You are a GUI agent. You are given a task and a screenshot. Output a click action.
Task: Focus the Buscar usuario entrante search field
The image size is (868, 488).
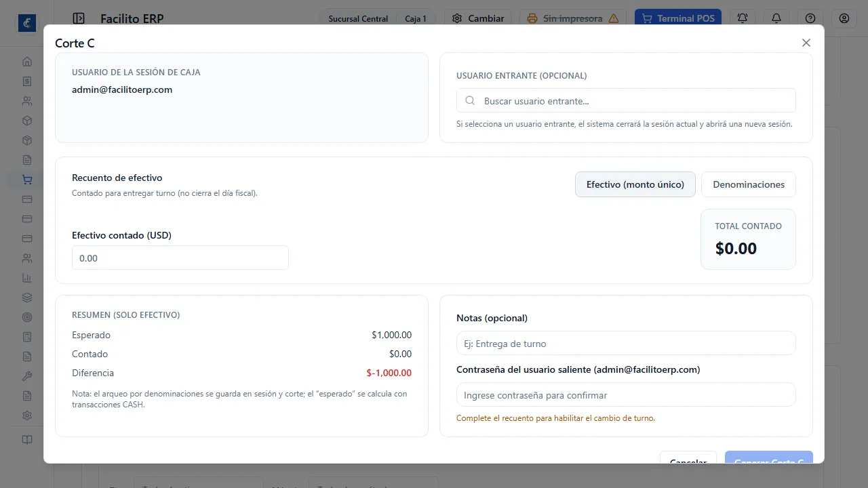tap(626, 101)
